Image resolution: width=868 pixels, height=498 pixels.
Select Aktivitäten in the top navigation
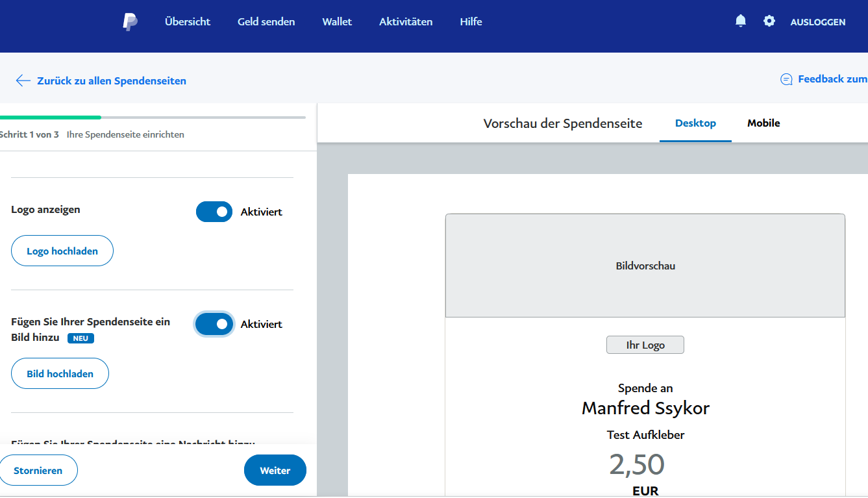click(406, 22)
